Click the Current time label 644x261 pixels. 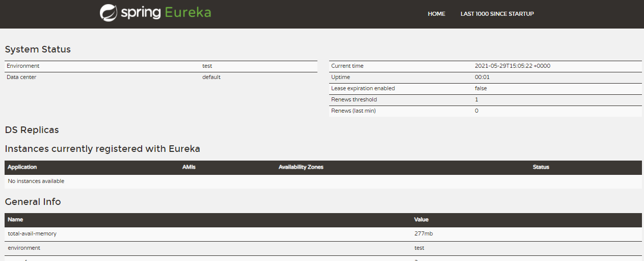pos(347,66)
